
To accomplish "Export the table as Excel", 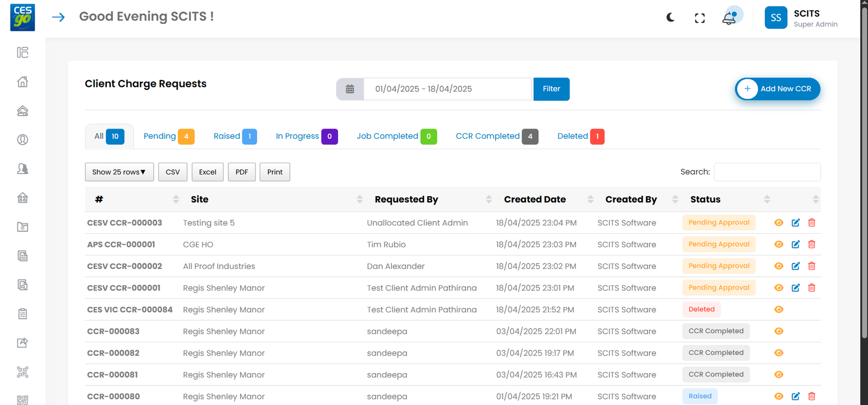I will coord(207,172).
